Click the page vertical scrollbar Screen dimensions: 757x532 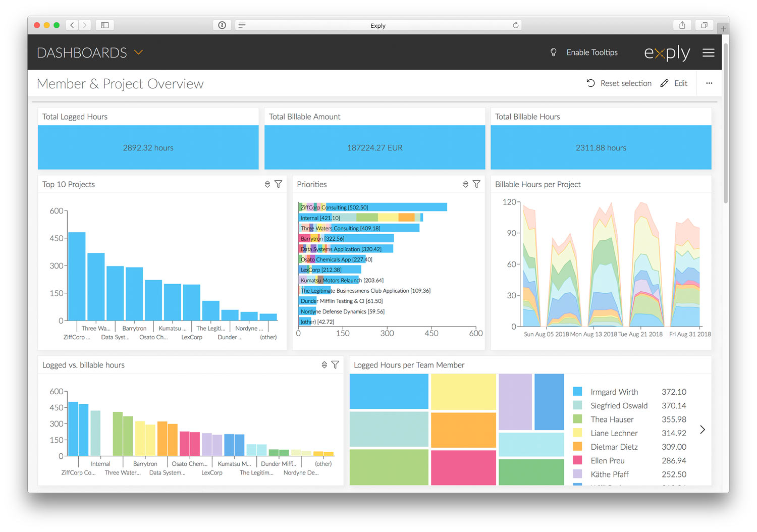(x=726, y=123)
